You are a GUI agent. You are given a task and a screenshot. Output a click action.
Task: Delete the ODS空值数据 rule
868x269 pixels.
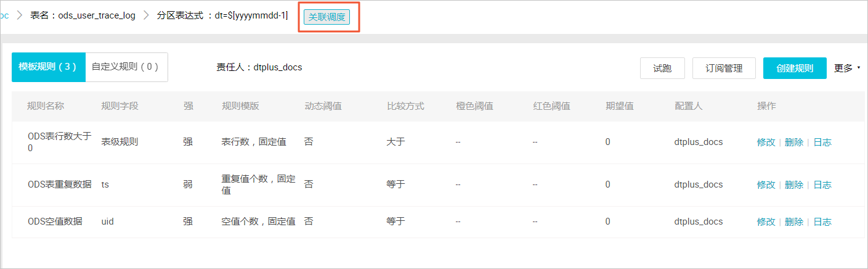(x=794, y=221)
